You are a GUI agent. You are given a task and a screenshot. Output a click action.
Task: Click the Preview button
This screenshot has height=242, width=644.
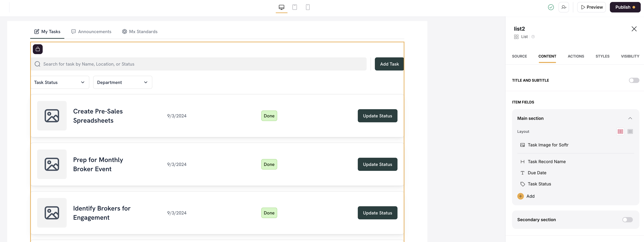pos(591,7)
